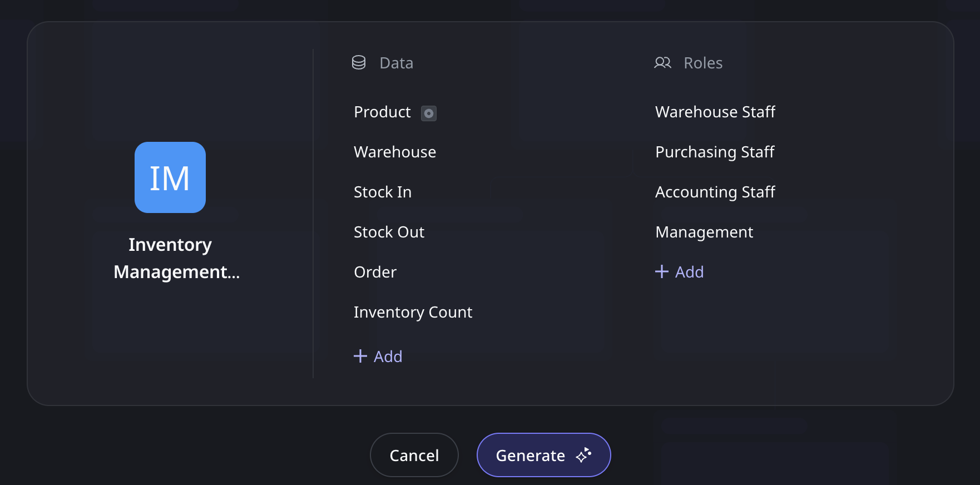980x485 pixels.
Task: Choose the Stock In data entry
Action: pyautogui.click(x=383, y=192)
